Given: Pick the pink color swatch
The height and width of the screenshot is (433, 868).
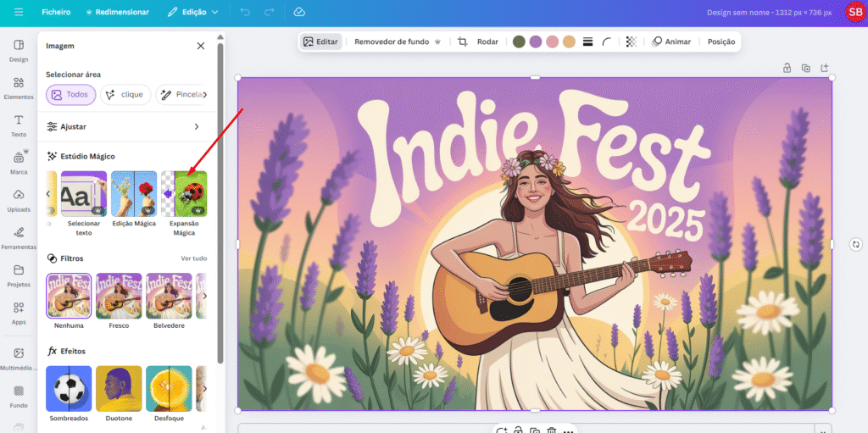Looking at the screenshot, I should (x=553, y=42).
